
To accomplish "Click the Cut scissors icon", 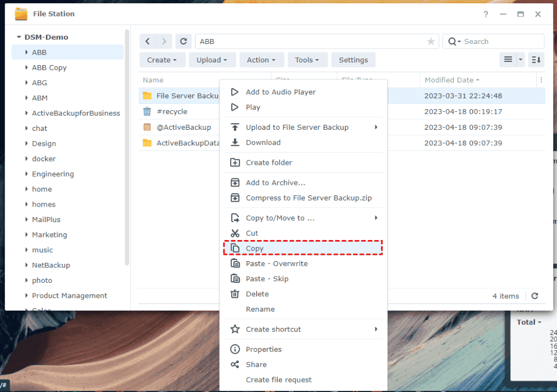I will pyautogui.click(x=235, y=233).
